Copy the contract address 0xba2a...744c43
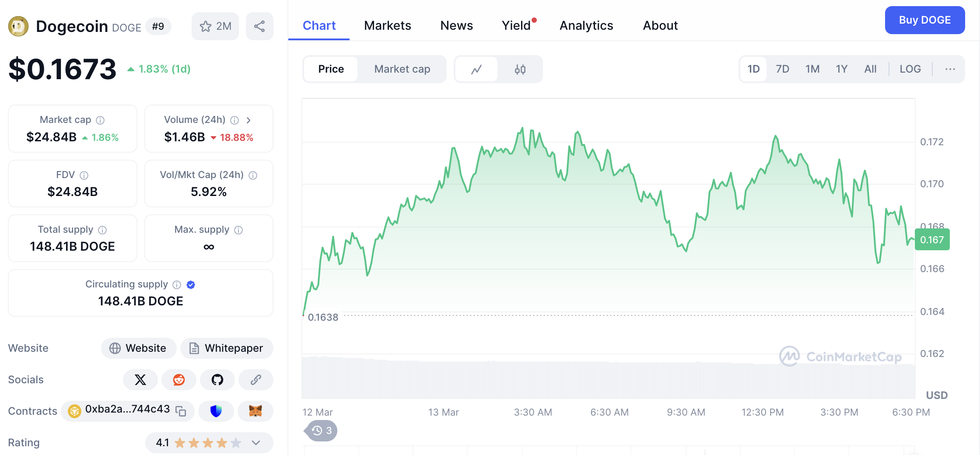This screenshot has height=455, width=980. [181, 411]
